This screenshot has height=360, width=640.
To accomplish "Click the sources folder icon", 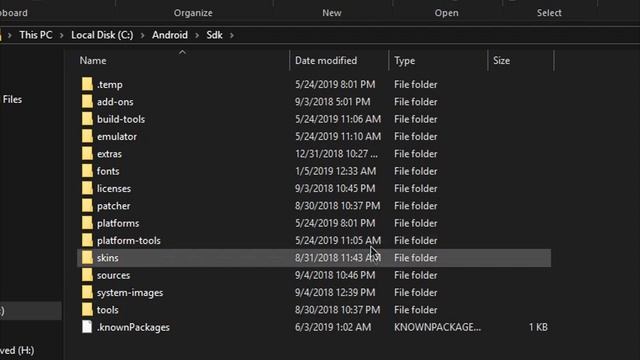I will coord(87,275).
